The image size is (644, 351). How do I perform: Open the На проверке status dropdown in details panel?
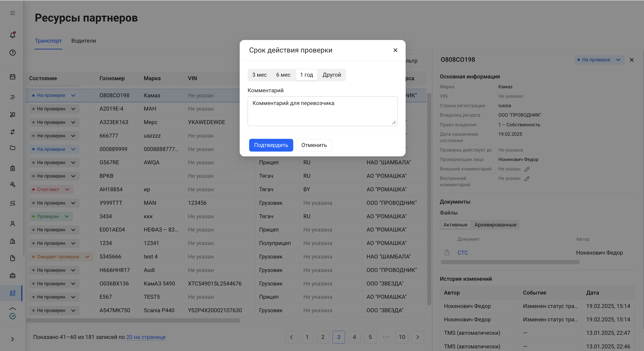pyautogui.click(x=599, y=60)
